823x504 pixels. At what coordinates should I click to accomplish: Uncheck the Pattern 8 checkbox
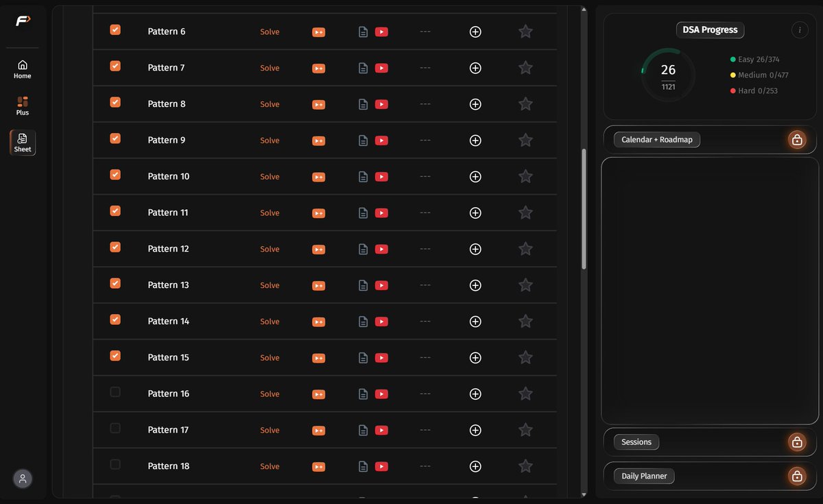[115, 102]
